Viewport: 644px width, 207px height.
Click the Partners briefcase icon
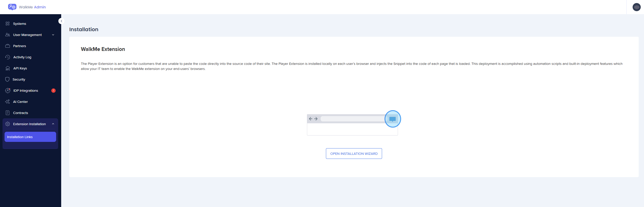click(8, 46)
